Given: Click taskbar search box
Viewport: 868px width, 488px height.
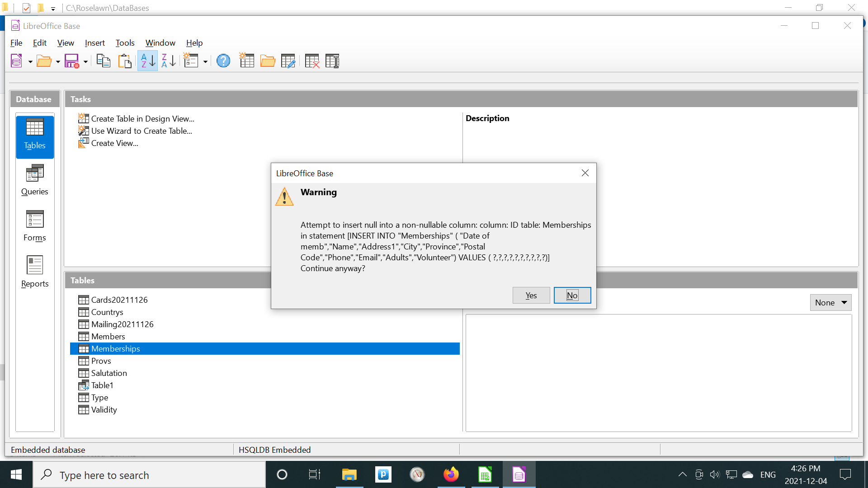Looking at the screenshot, I should point(150,475).
